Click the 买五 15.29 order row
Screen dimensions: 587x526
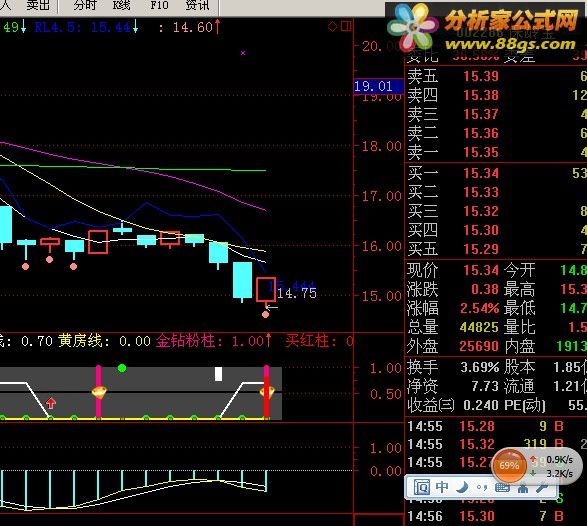(496, 249)
